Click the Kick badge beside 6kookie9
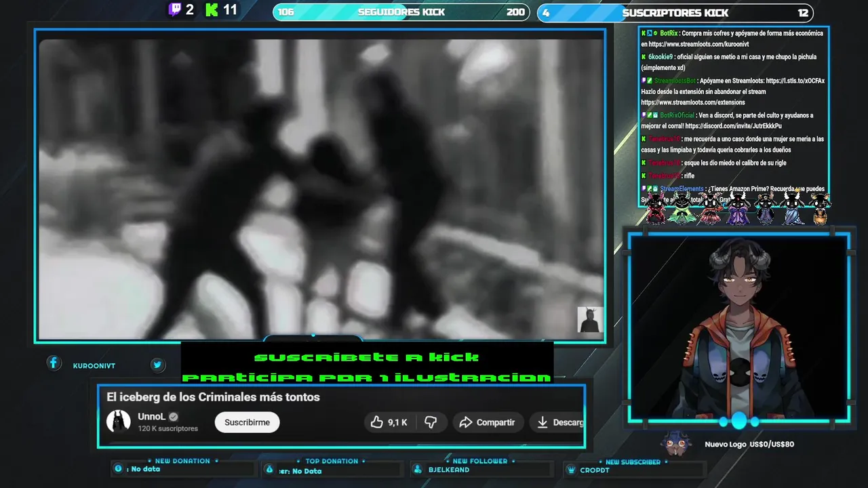This screenshot has height=488, width=868. (x=644, y=57)
